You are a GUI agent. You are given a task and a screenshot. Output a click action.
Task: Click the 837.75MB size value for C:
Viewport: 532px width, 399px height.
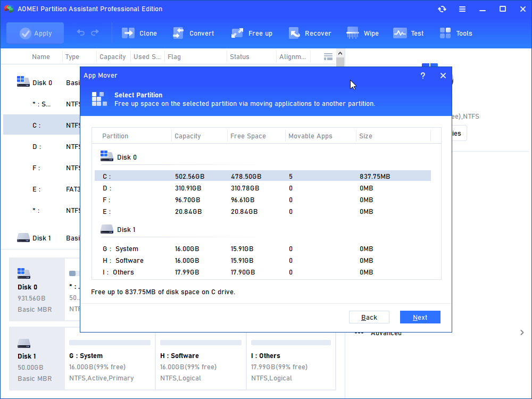(x=375, y=177)
